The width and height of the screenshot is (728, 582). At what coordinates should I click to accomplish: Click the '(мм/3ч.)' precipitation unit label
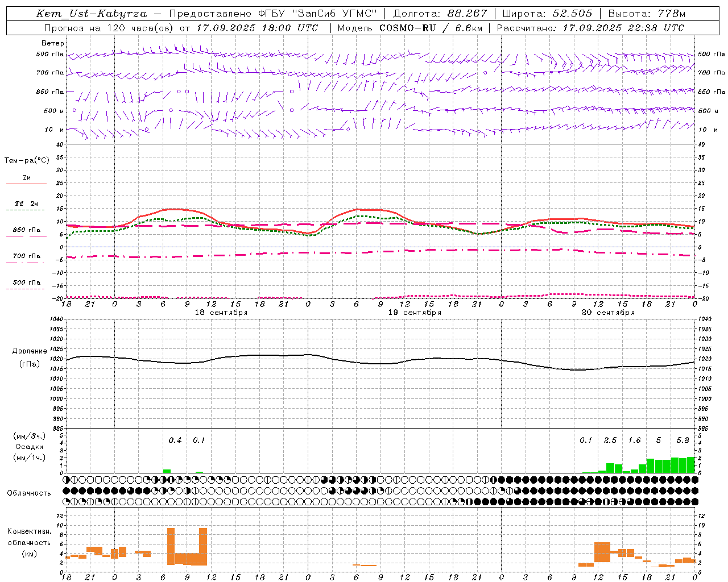point(30,436)
